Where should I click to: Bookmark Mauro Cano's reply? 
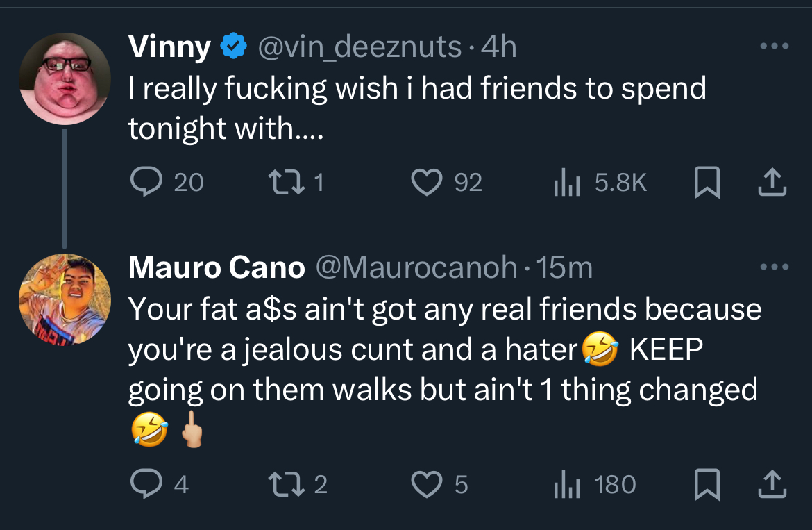pos(707,484)
